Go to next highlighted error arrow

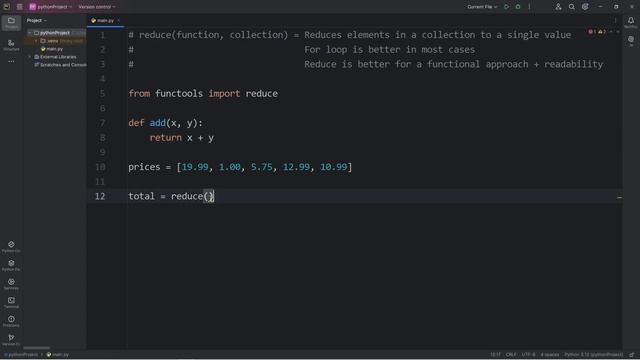click(x=618, y=31)
